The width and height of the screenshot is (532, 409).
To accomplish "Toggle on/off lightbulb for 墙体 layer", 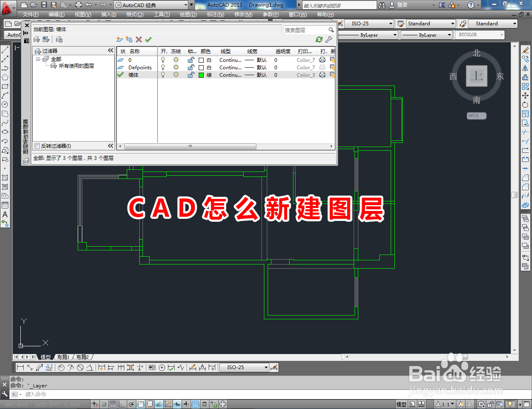I will [163, 75].
